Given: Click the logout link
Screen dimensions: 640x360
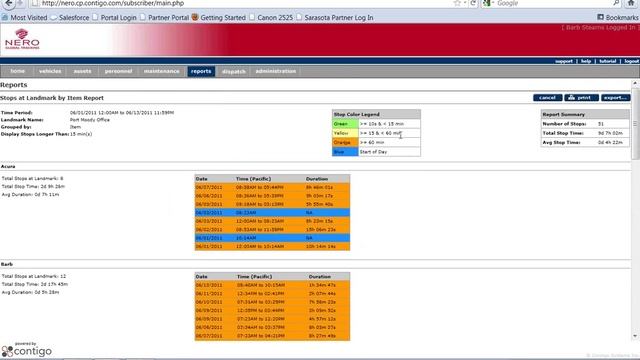Looking at the screenshot, I should coord(631,61).
